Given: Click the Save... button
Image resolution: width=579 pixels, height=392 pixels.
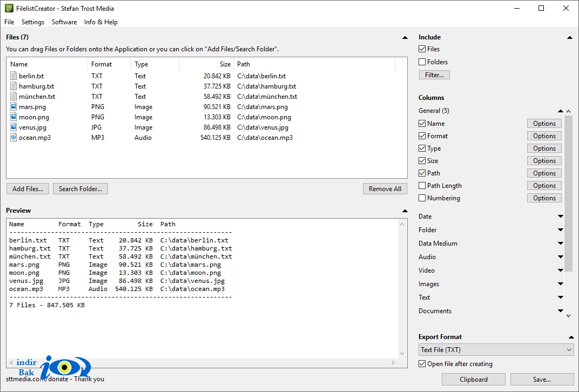Looking at the screenshot, I should point(542,379).
